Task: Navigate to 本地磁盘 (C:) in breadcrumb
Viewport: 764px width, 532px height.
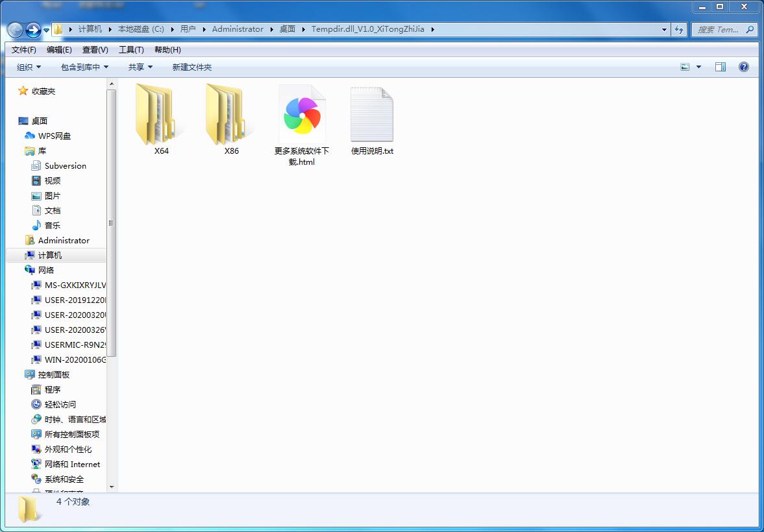Action: 142,29
